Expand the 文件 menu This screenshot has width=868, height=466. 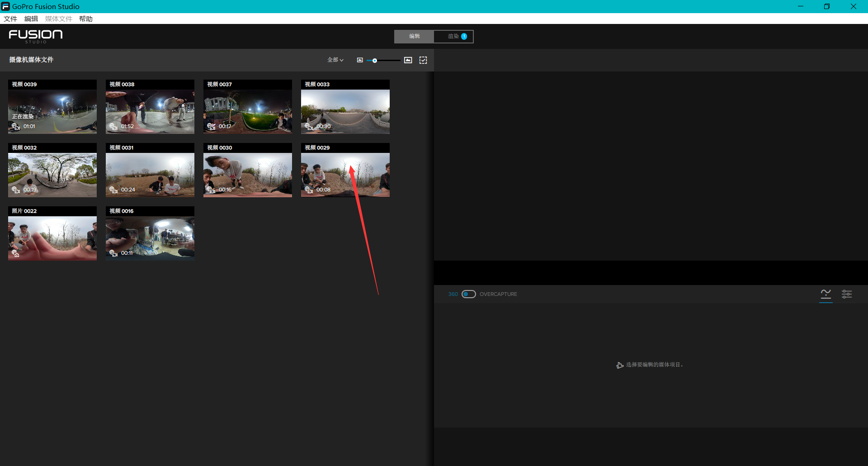pos(10,19)
